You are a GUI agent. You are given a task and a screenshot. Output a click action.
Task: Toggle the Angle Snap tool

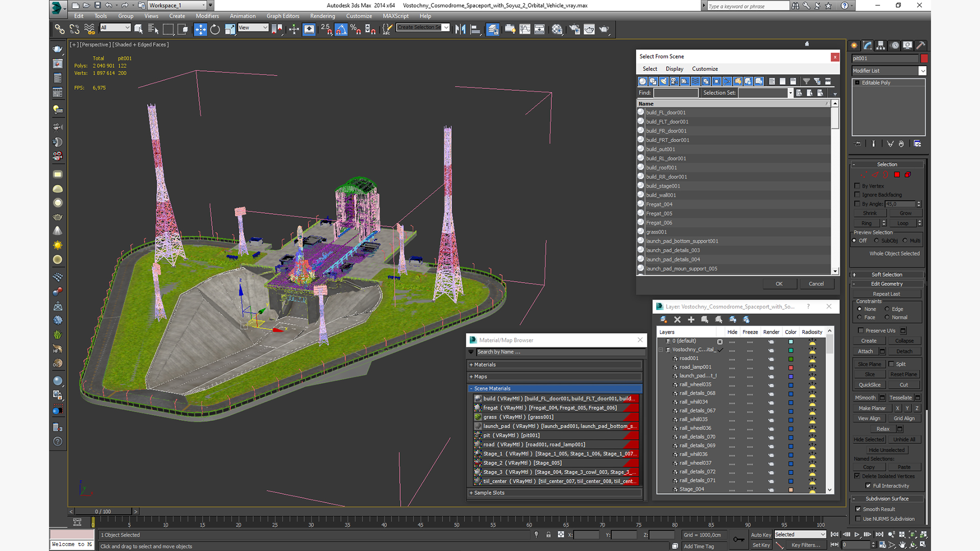click(x=341, y=29)
